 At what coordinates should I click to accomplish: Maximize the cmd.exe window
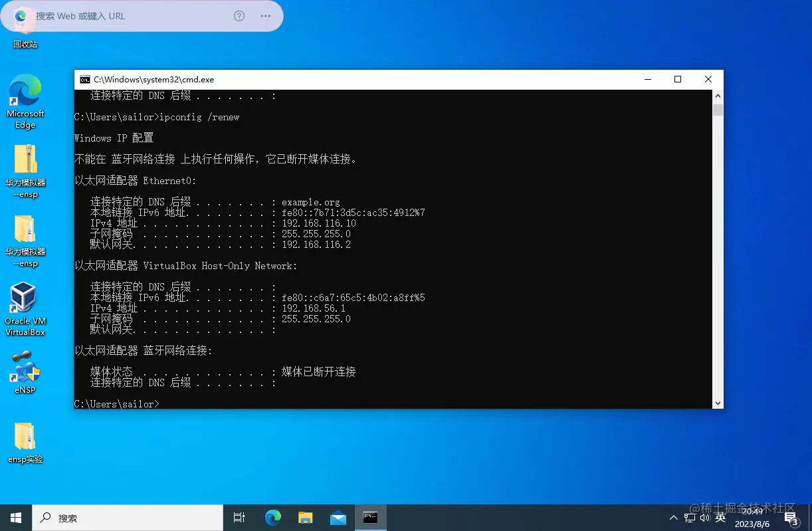pyautogui.click(x=678, y=80)
